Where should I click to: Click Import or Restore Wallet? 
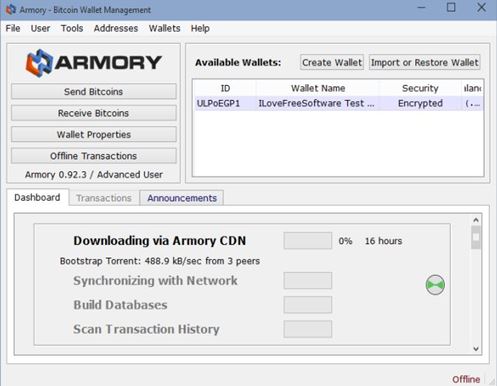pos(425,62)
